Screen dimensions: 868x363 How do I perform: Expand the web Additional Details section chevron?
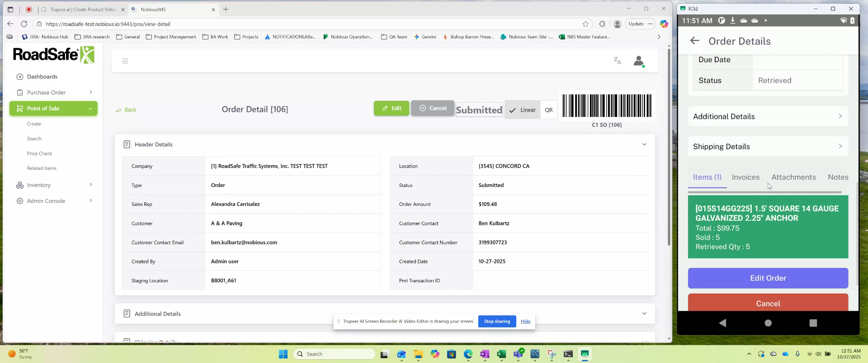tap(644, 314)
